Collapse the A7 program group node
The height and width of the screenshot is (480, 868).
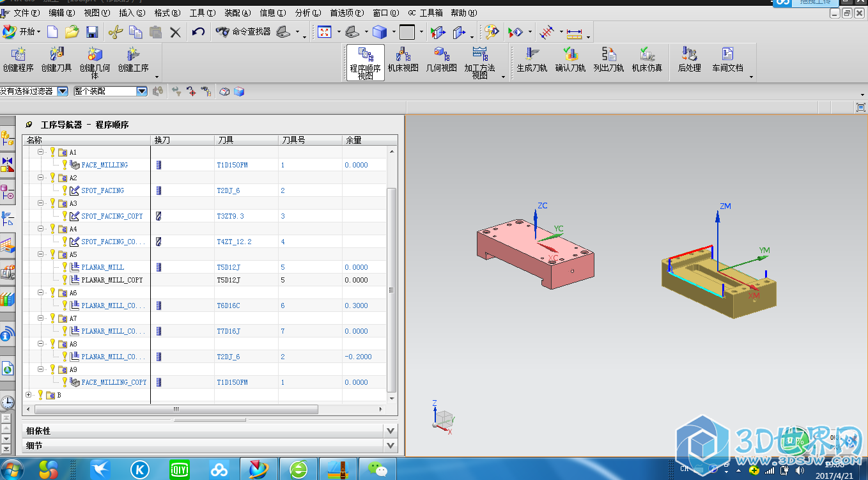click(40, 318)
